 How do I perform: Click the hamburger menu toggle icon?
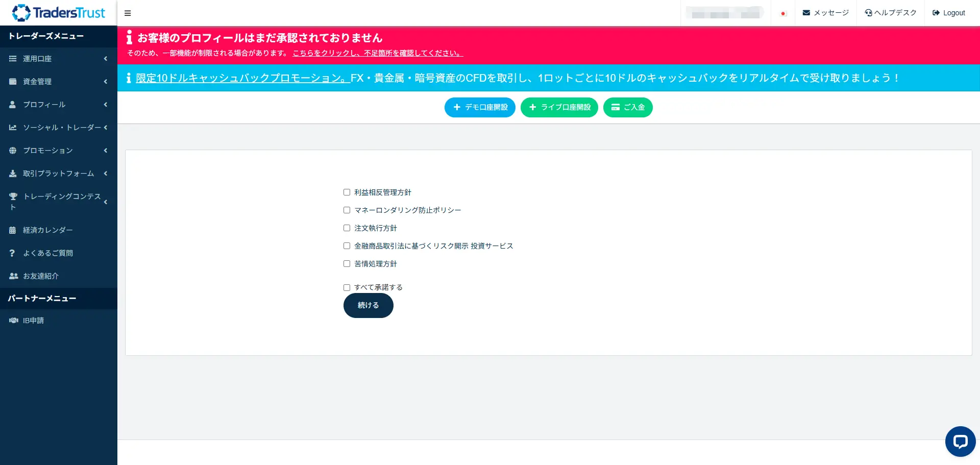[128, 13]
